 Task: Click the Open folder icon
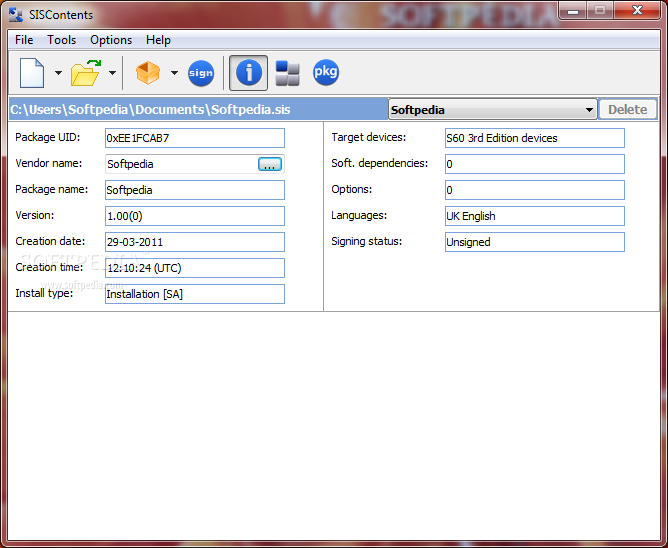(86, 73)
